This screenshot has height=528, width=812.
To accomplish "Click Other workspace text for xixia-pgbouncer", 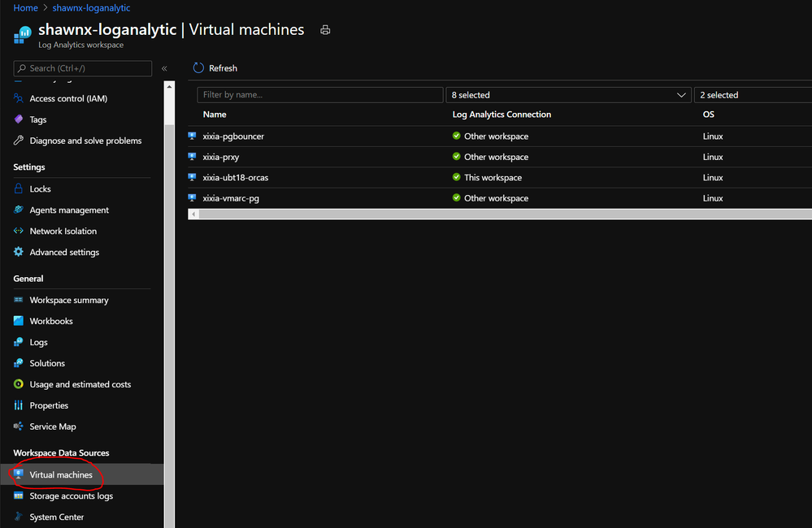I will [x=496, y=136].
